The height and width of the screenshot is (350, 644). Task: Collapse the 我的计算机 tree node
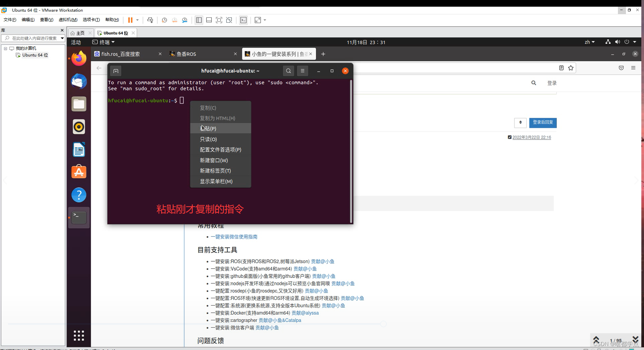5,48
